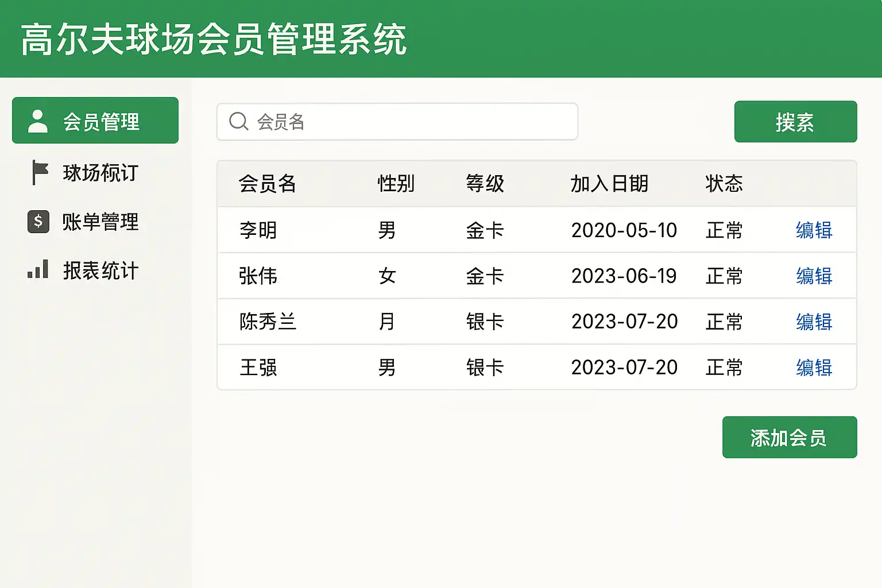Screen dimensions: 882x588
Task: Open 账单管理 in the sidebar
Action: (x=100, y=222)
